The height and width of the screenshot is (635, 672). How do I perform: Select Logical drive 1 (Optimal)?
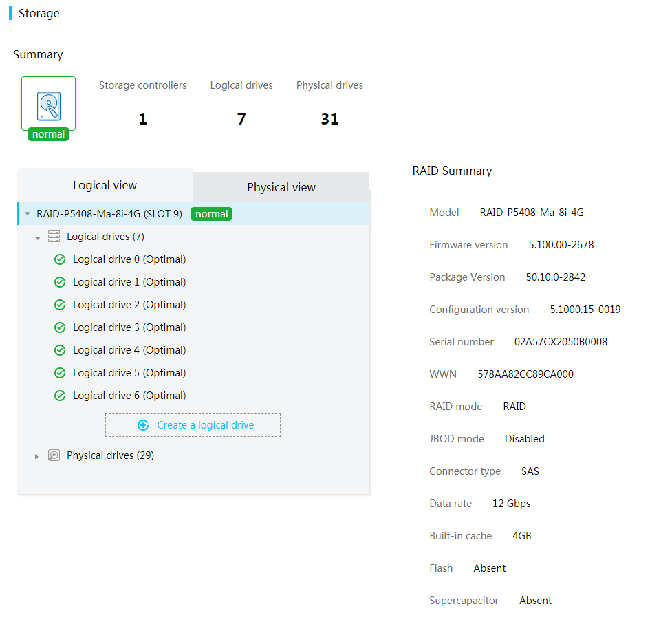(x=129, y=282)
